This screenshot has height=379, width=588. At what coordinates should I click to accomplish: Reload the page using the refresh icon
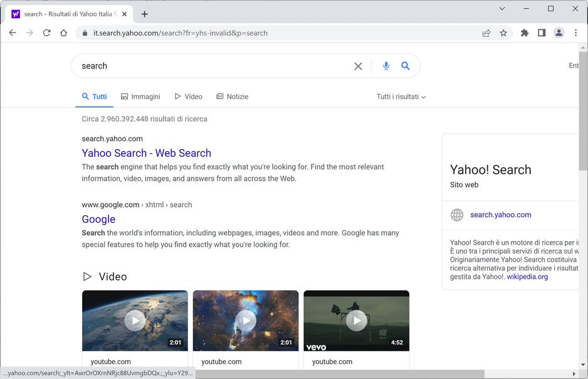[46, 33]
